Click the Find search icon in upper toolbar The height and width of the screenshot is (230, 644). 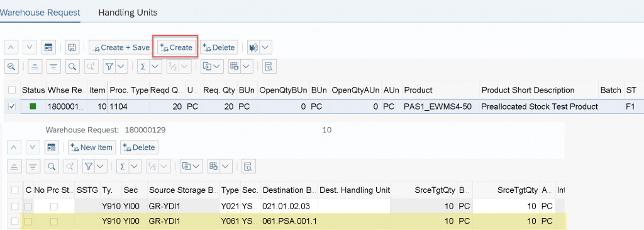point(72,66)
